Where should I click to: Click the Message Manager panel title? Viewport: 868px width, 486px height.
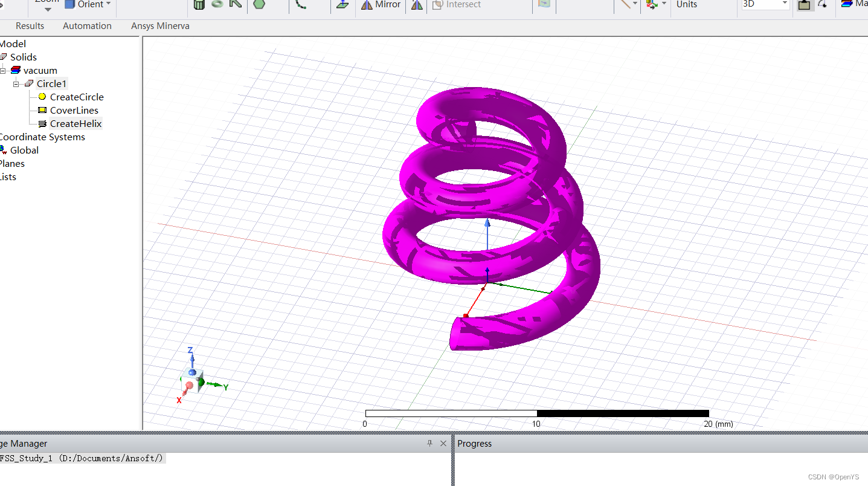(24, 444)
